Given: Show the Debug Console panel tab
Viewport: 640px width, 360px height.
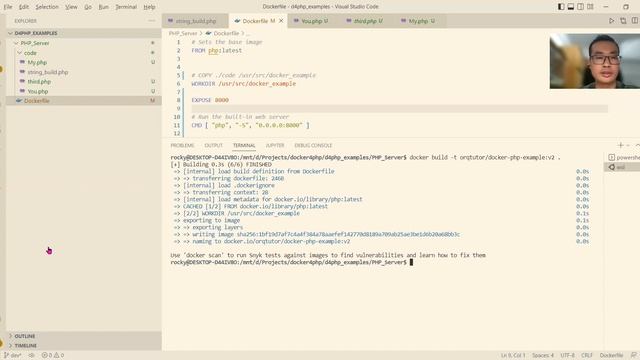Looking at the screenshot, I should (x=313, y=145).
